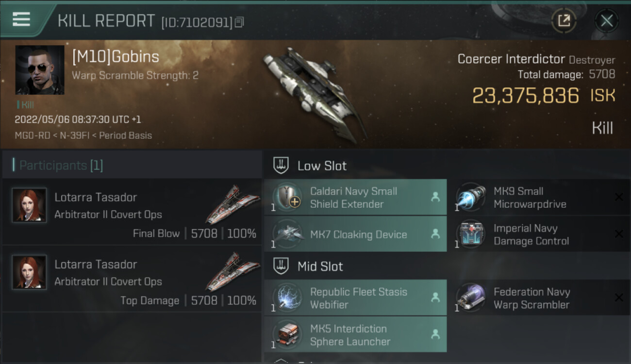Click the [M10]Gobins pilot name
This screenshot has height=364, width=631.
116,57
